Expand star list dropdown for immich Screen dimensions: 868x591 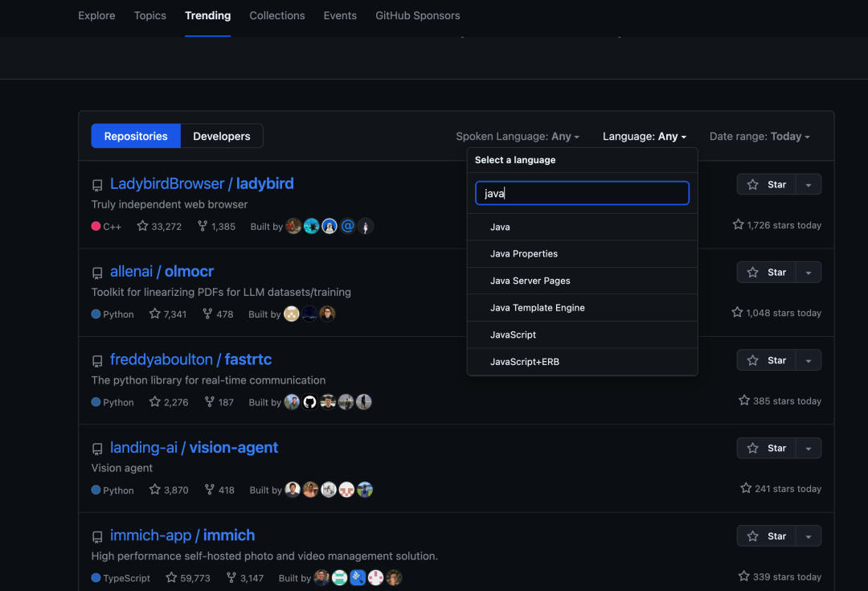click(x=809, y=536)
